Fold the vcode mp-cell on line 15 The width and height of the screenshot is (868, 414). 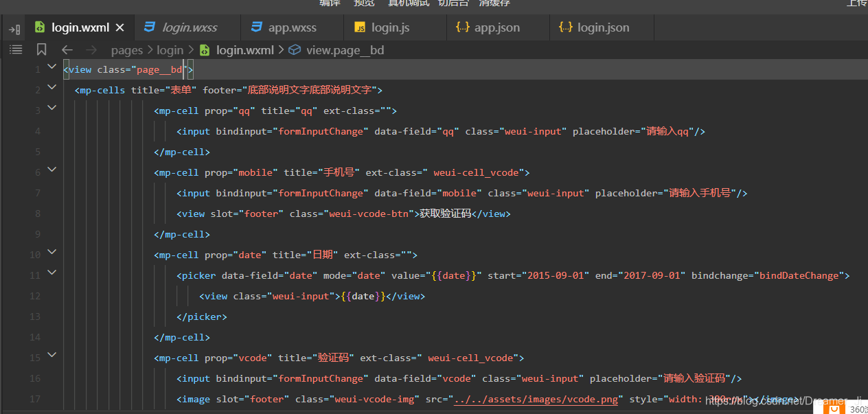(52, 356)
